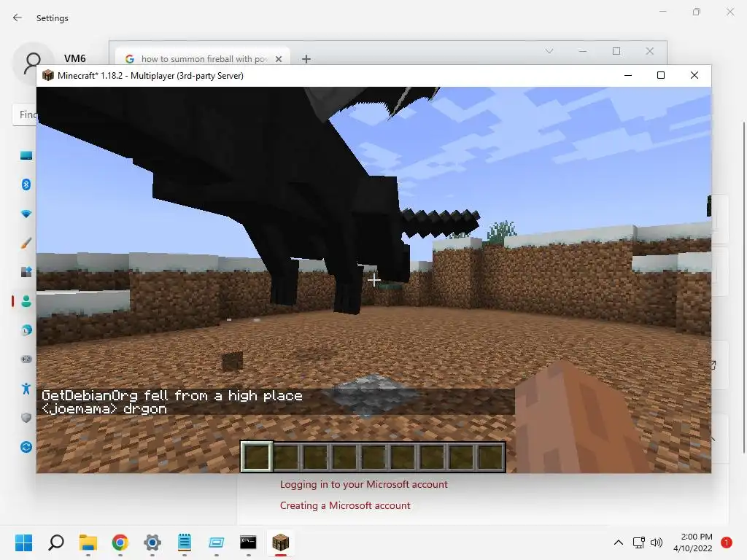Open volume icon in system tray
Screen dimensions: 747x560
657,542
